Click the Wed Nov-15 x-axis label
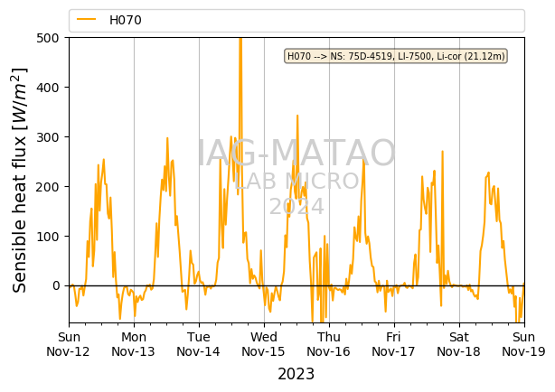This screenshot has width=555, height=392. 264,344
